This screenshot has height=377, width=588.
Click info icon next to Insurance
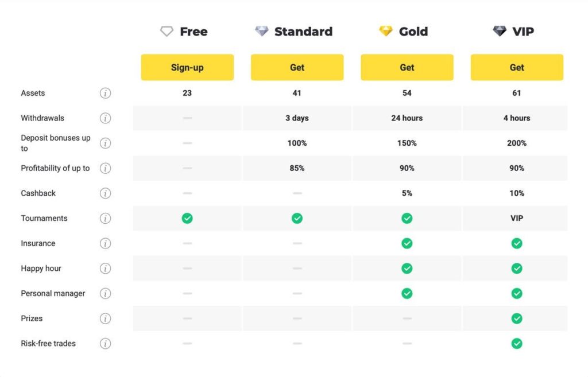[x=106, y=243]
